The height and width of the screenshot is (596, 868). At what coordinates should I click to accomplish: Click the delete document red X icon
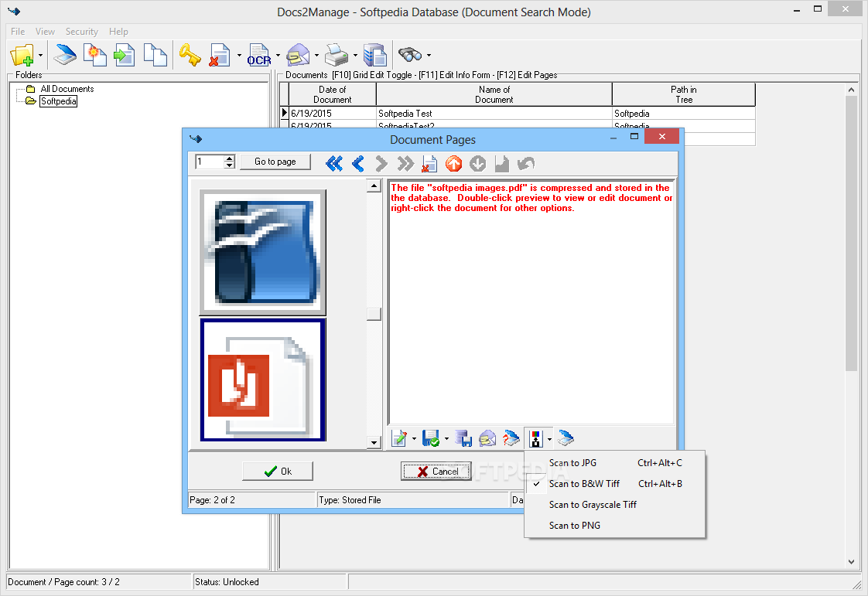click(219, 55)
